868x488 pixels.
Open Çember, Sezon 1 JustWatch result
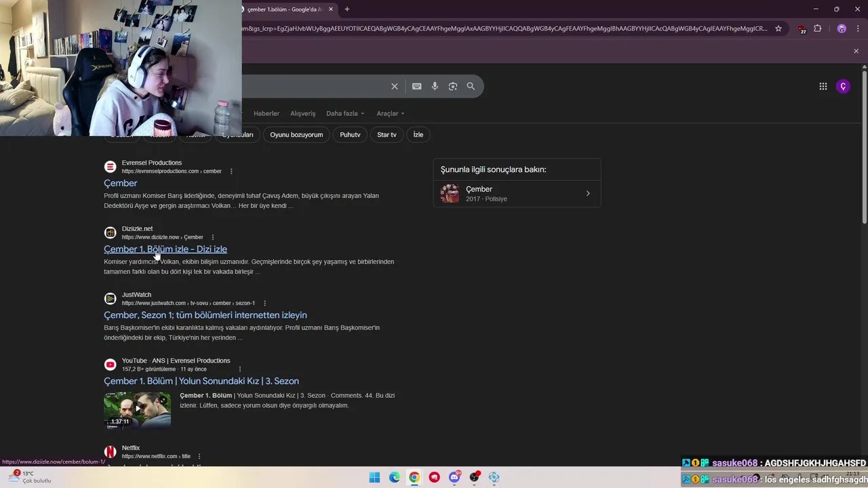(205, 315)
